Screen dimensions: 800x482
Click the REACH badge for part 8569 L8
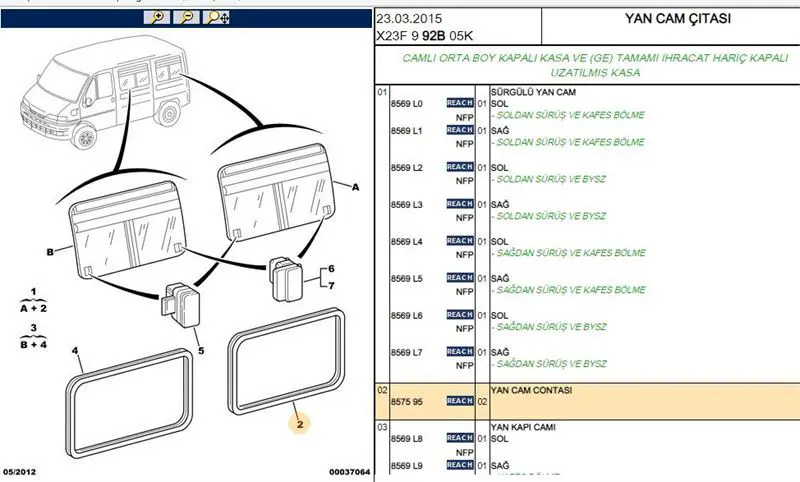coord(459,438)
